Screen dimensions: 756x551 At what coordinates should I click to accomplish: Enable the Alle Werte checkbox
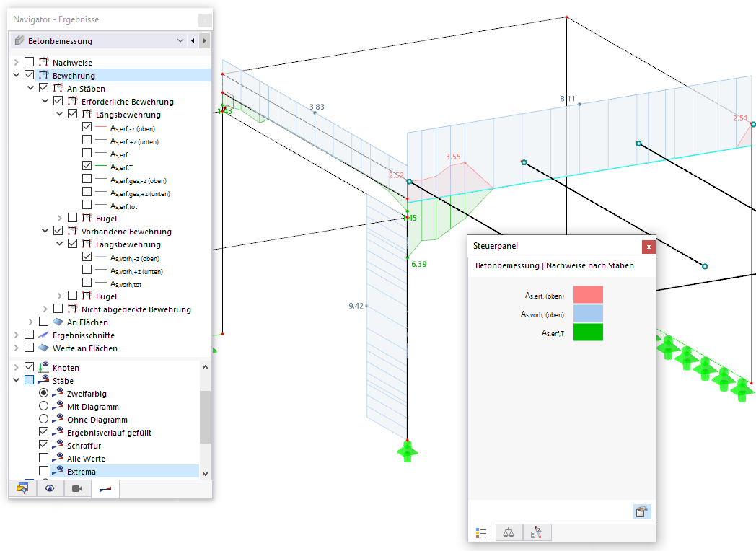(43, 458)
